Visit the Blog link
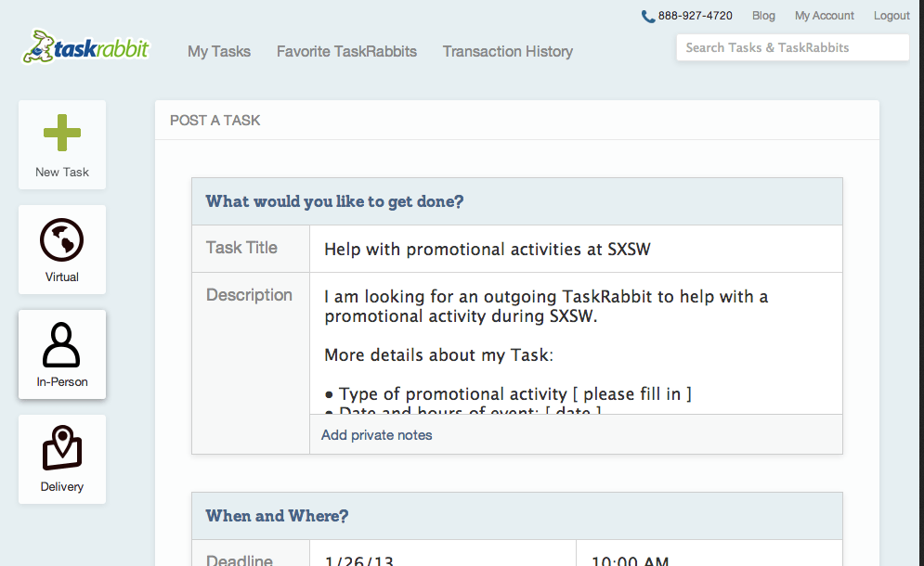924x566 pixels. tap(763, 16)
